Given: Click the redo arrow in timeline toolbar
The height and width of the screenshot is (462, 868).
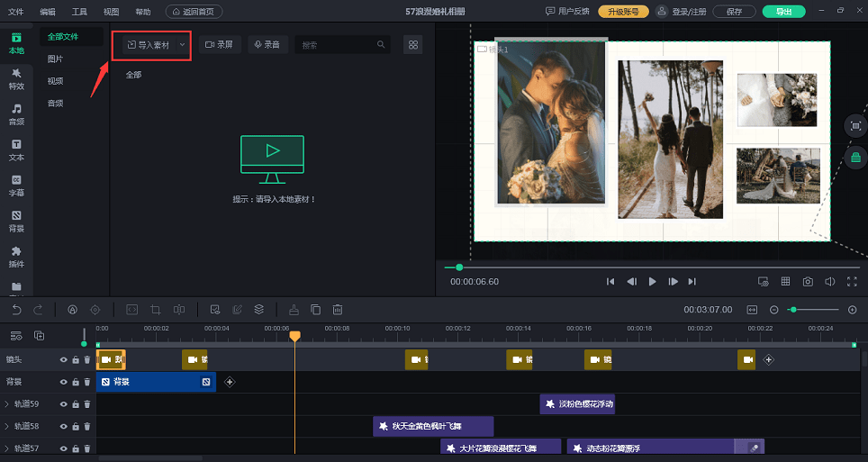Looking at the screenshot, I should tap(38, 310).
